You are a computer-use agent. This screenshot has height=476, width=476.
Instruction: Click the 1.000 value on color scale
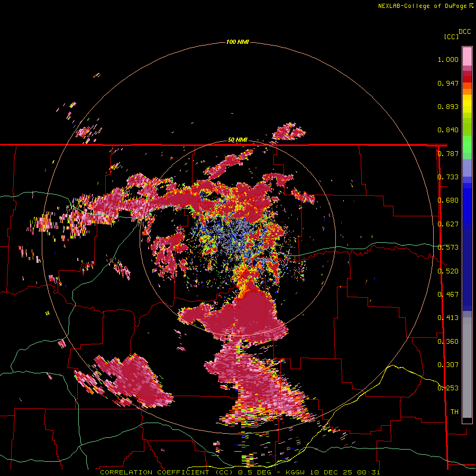(448, 59)
